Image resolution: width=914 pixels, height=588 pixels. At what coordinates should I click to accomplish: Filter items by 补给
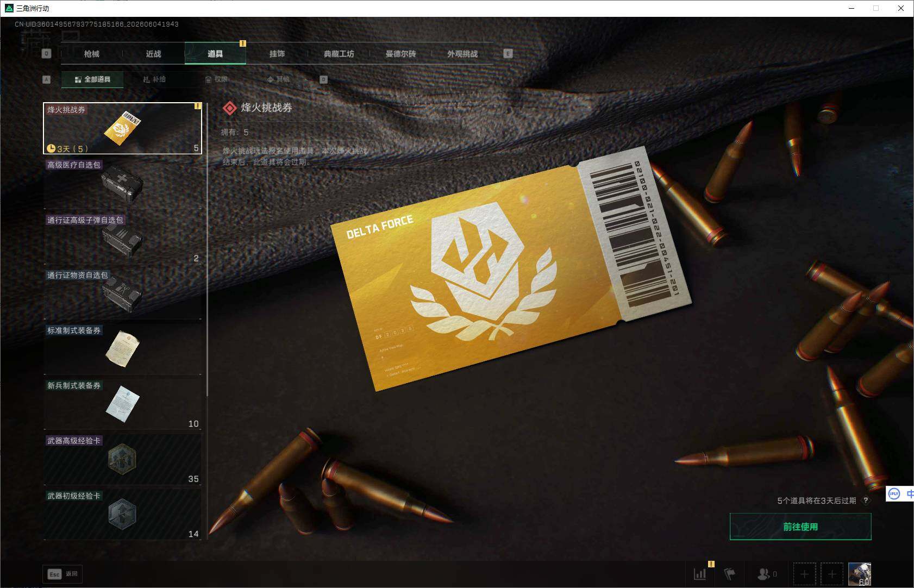coord(154,79)
